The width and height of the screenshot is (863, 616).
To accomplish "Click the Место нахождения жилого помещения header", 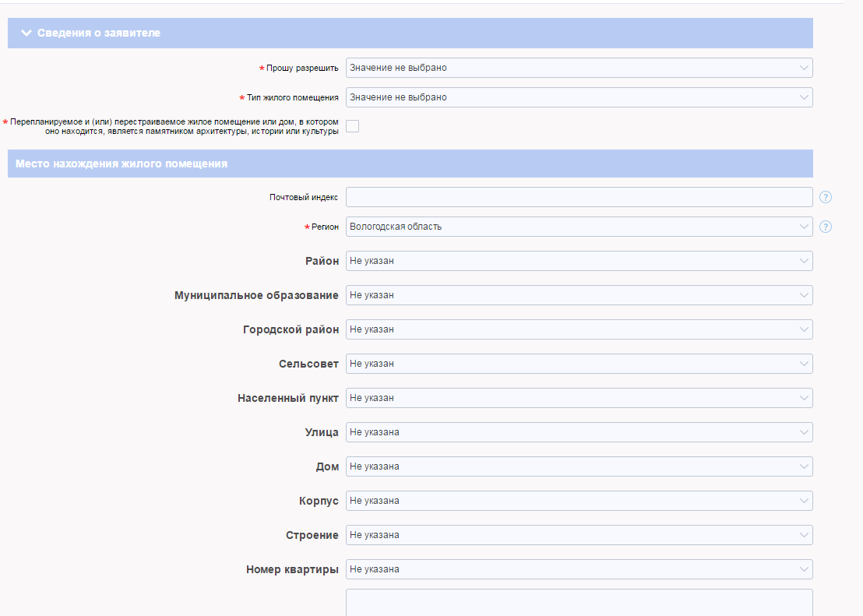I will (122, 164).
